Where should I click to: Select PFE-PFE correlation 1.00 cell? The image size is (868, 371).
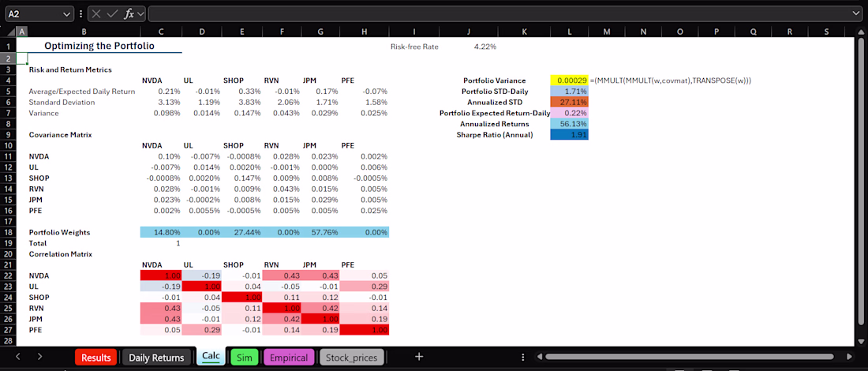[366, 330]
